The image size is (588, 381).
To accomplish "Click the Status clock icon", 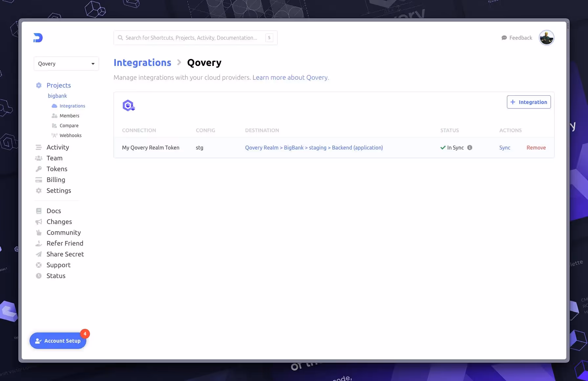I will tap(39, 276).
